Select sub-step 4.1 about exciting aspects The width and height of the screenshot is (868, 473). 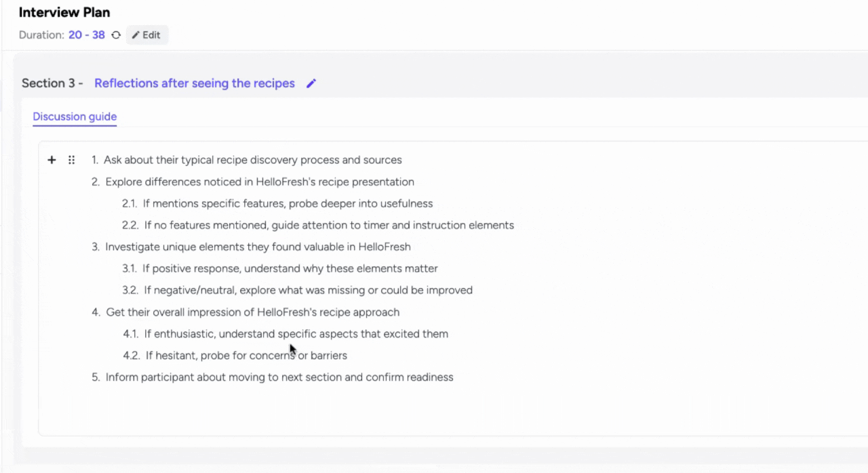coord(296,333)
